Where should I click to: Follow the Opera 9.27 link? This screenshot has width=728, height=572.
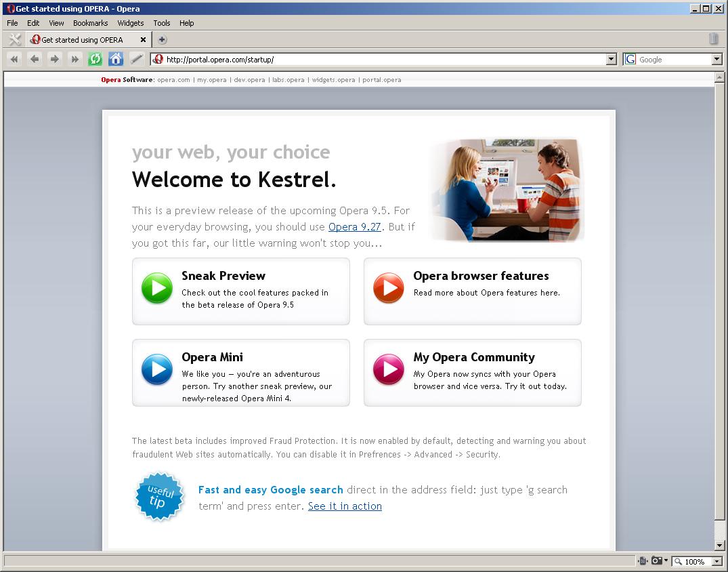355,227
